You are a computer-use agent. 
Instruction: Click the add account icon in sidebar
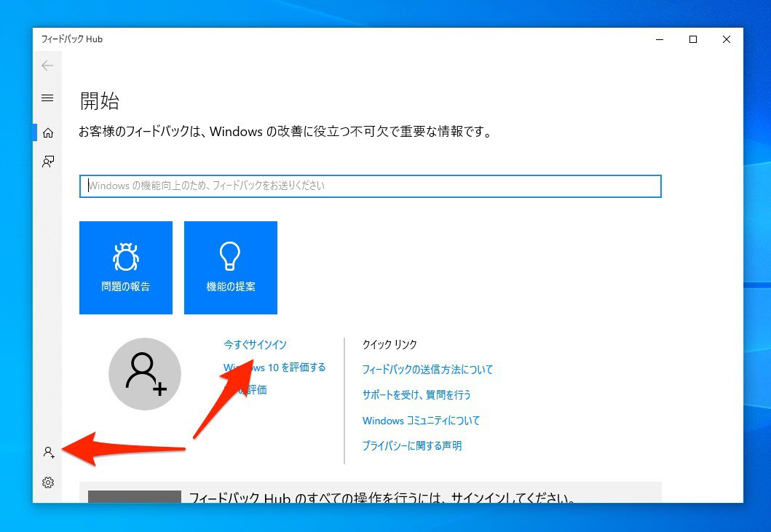click(x=48, y=453)
